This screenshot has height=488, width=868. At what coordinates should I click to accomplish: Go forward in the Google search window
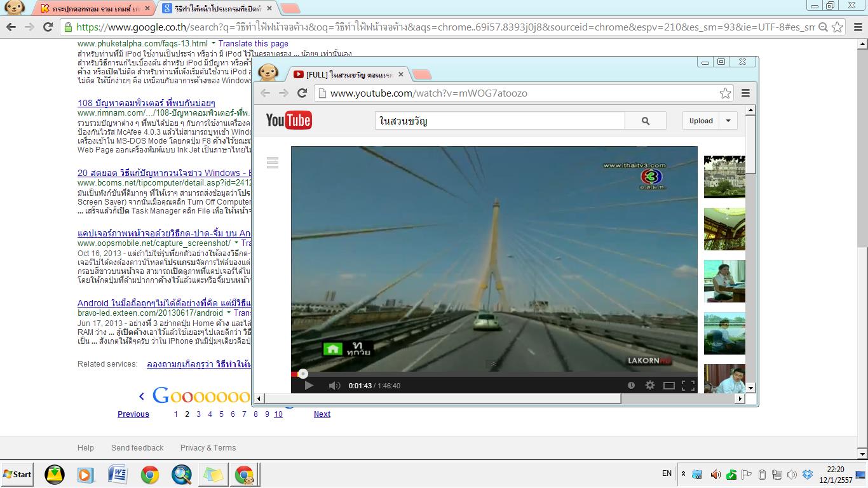click(x=29, y=27)
